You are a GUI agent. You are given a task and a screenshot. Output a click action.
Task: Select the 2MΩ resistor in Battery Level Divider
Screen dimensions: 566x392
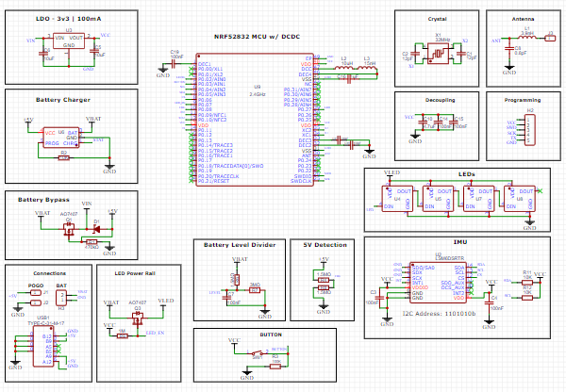coord(255,289)
